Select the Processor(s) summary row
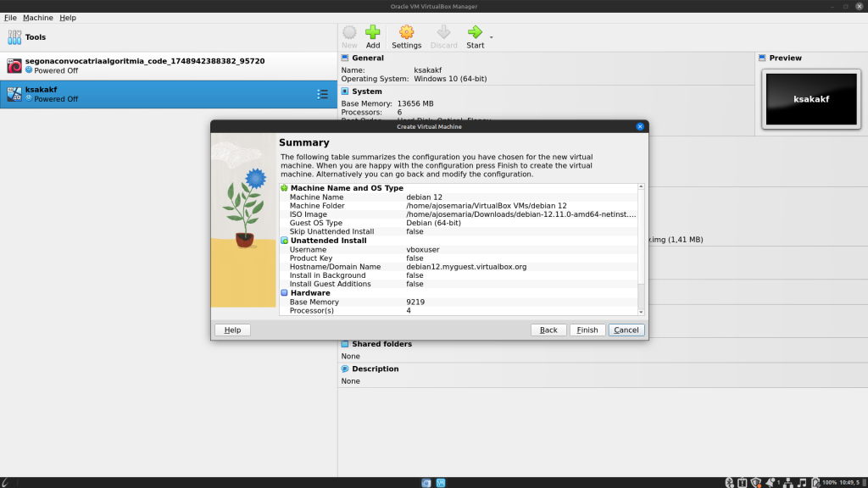Screen dimensions: 868x488 tap(459, 310)
